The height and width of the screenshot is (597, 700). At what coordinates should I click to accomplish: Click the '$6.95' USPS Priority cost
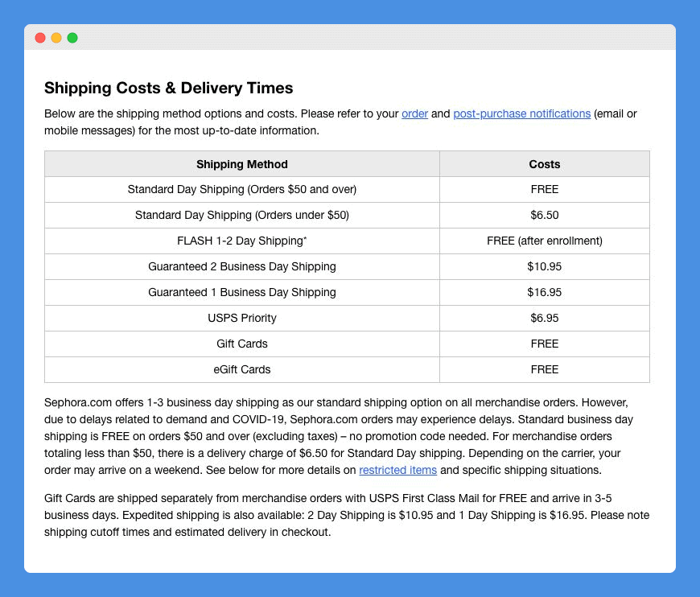(544, 319)
